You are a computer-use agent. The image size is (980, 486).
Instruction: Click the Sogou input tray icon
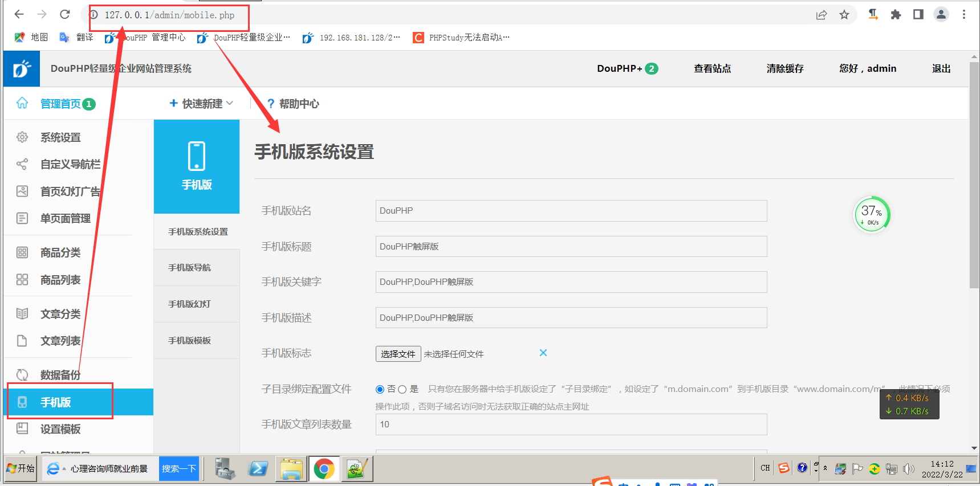[x=784, y=468]
